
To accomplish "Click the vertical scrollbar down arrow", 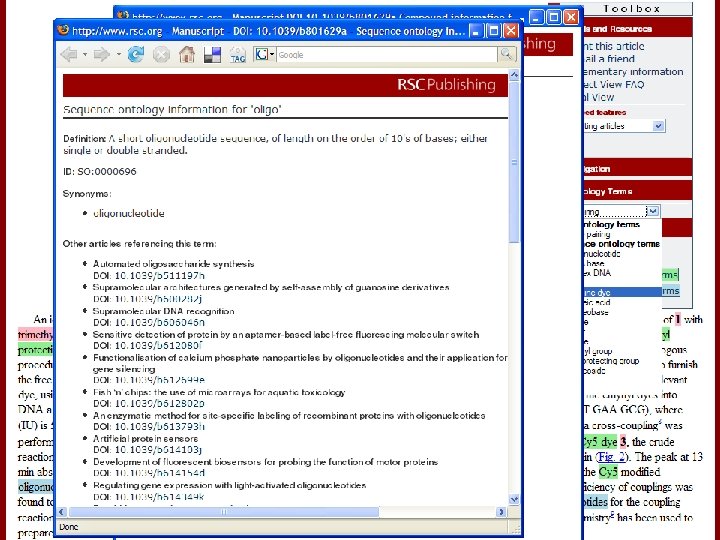I will pos(514,499).
